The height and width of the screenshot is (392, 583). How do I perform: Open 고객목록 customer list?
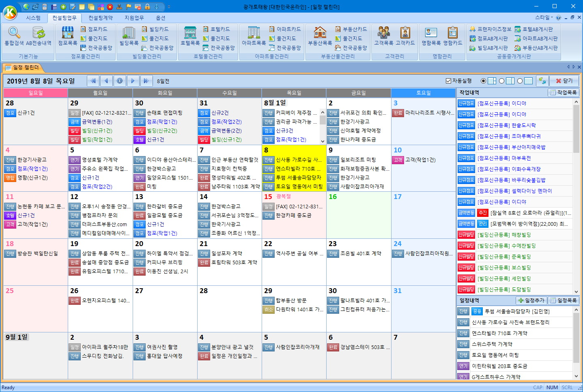(383, 36)
